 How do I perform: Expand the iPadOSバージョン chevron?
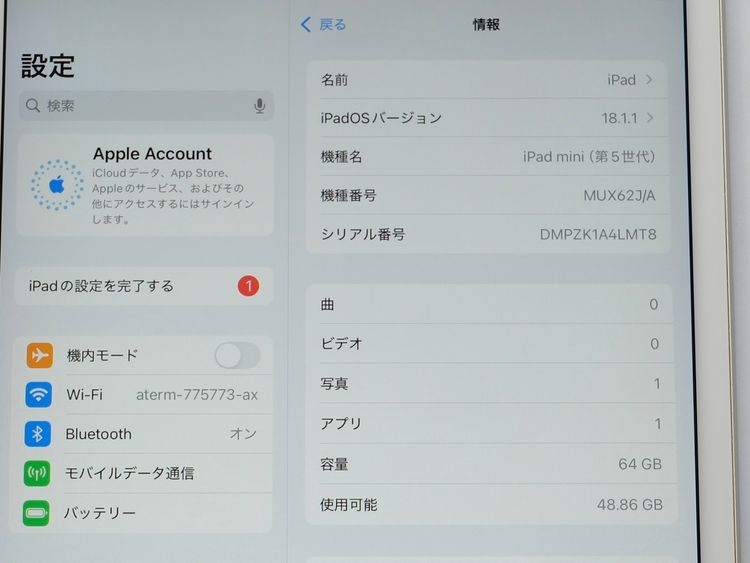click(x=650, y=118)
